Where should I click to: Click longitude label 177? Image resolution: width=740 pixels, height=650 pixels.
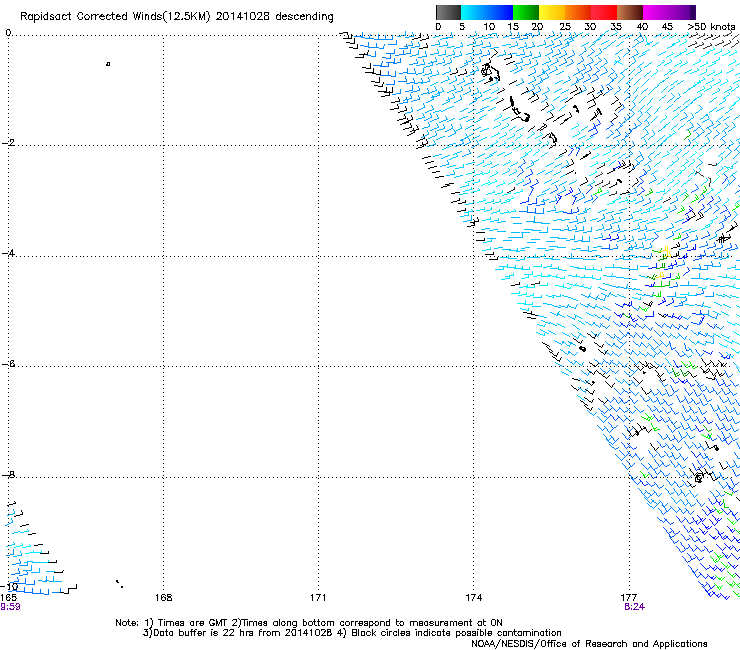[x=629, y=598]
